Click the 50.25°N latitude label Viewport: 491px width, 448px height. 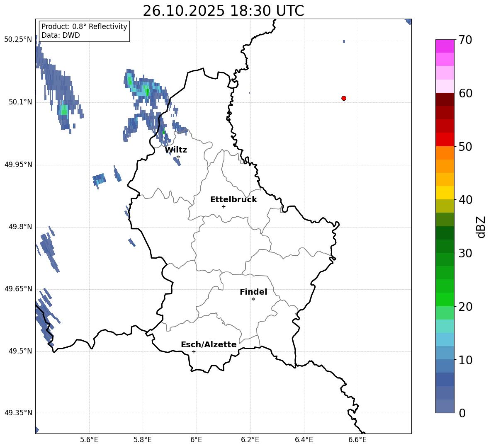pyautogui.click(x=18, y=40)
